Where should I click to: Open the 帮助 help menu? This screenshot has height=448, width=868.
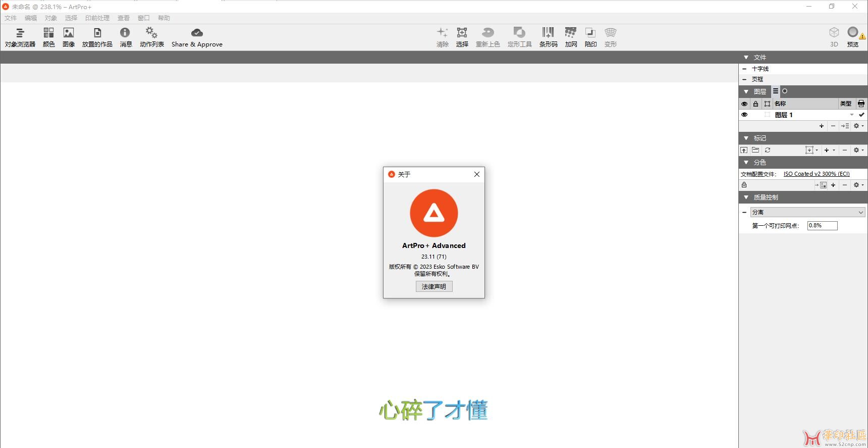[164, 18]
